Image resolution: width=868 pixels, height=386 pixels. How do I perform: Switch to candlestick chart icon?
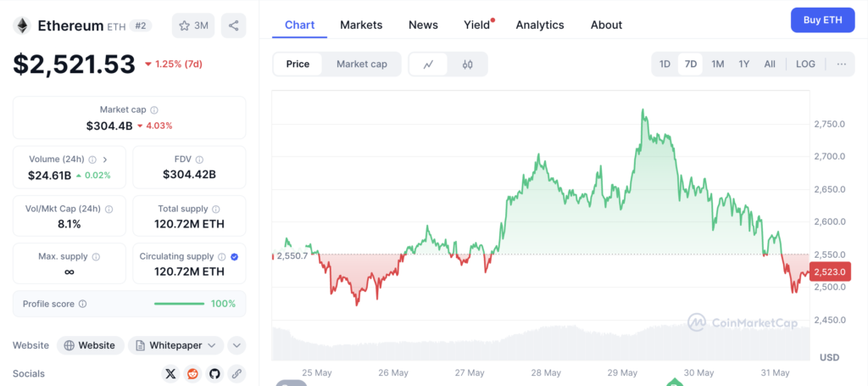(467, 64)
